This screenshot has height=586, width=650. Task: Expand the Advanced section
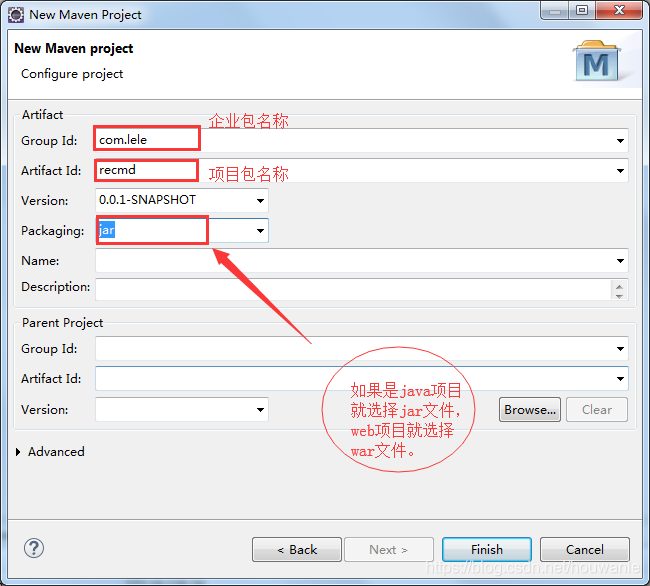18,452
